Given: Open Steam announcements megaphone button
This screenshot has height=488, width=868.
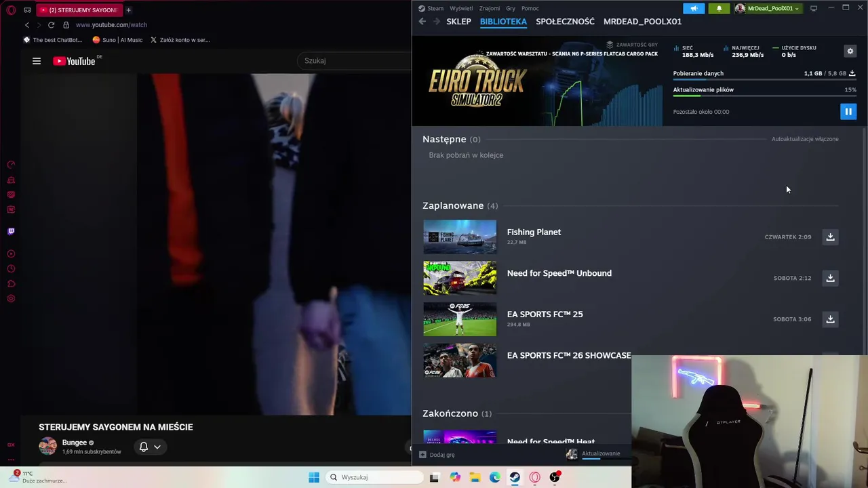Looking at the screenshot, I should point(694,8).
